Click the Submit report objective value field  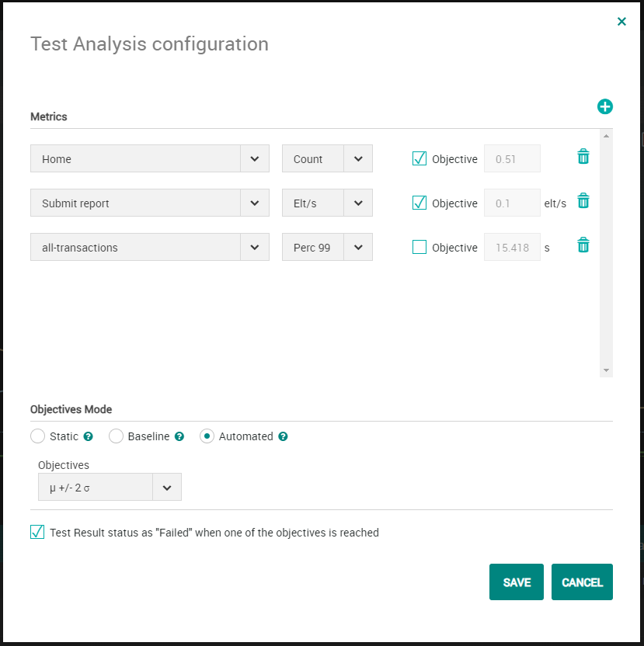tap(512, 203)
